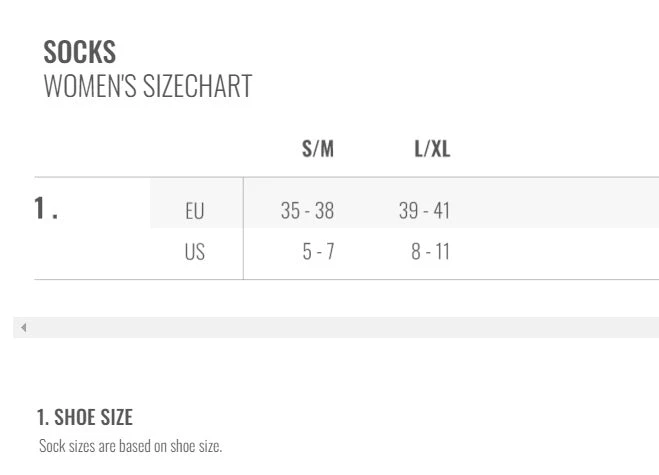The height and width of the screenshot is (475, 659).
Task: Click the EU row label
Action: coord(195,211)
